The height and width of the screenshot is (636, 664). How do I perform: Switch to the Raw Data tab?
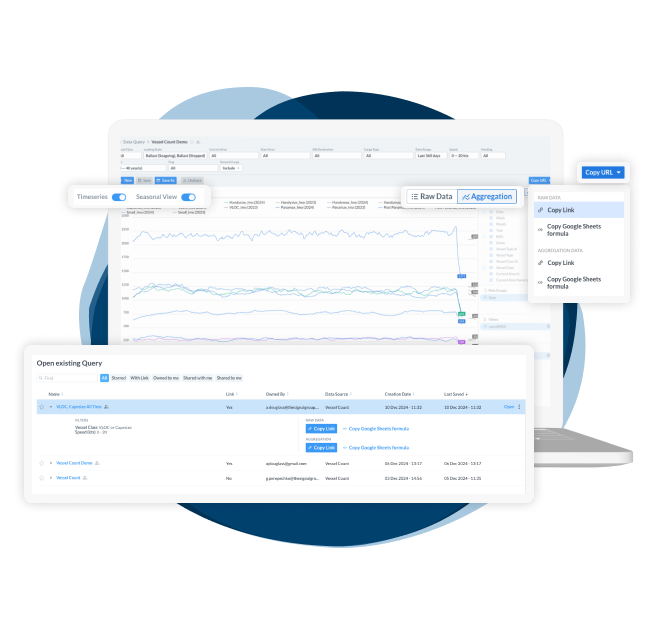[431, 197]
